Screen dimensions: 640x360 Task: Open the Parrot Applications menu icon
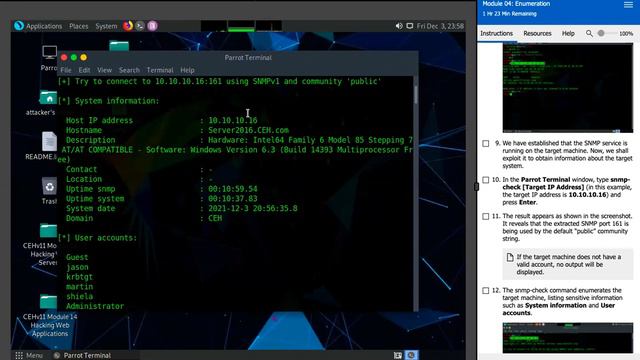pos(19,26)
